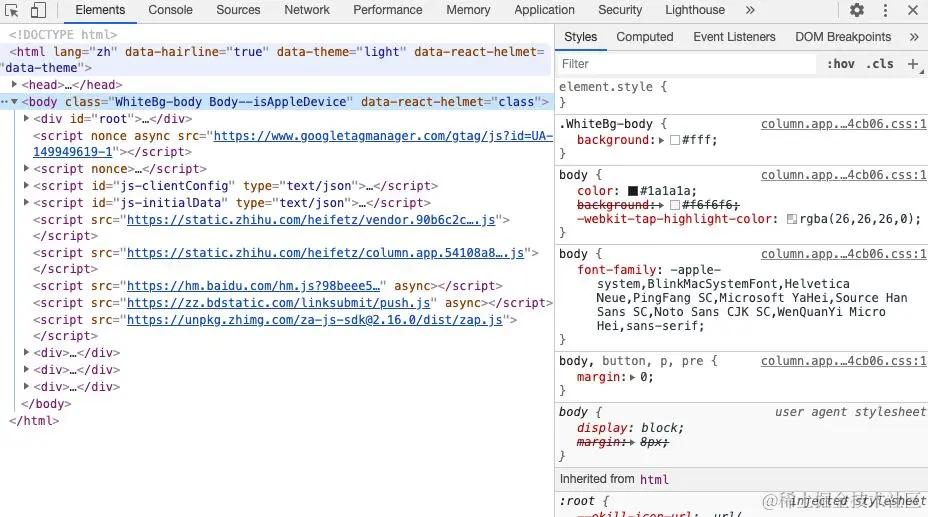Toggle the device toolbar icon
The image size is (928, 517).
click(38, 10)
